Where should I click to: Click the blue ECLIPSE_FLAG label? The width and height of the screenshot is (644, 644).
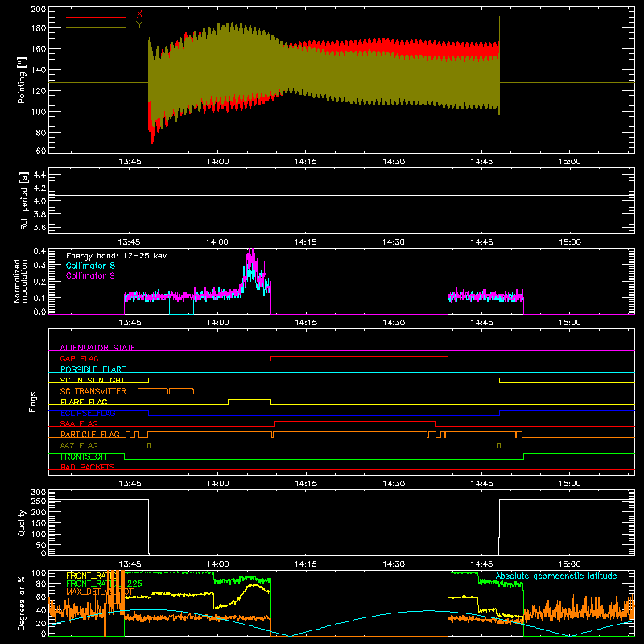tap(88, 413)
